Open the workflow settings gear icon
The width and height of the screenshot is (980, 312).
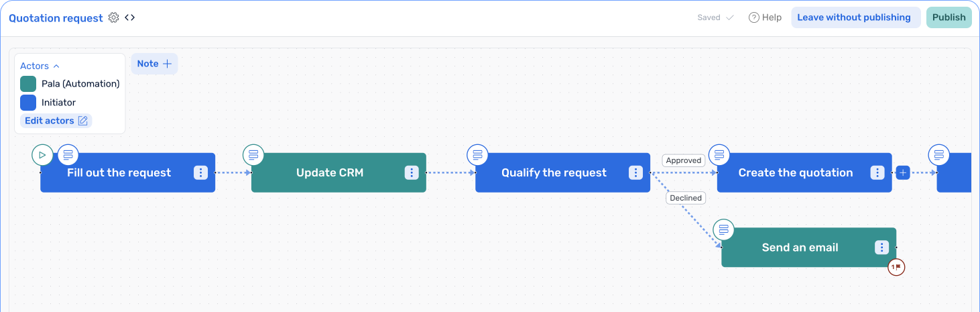pyautogui.click(x=114, y=18)
